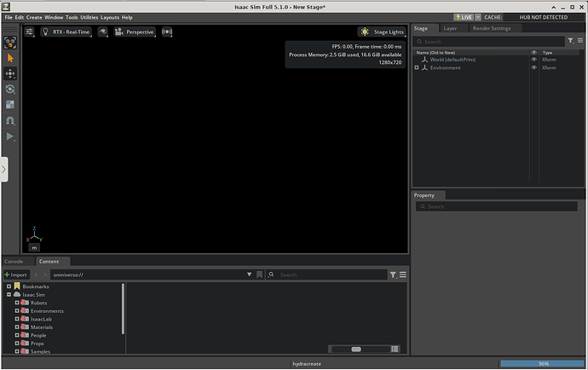
Task: Toggle visibility of Environment prim
Action: point(534,67)
